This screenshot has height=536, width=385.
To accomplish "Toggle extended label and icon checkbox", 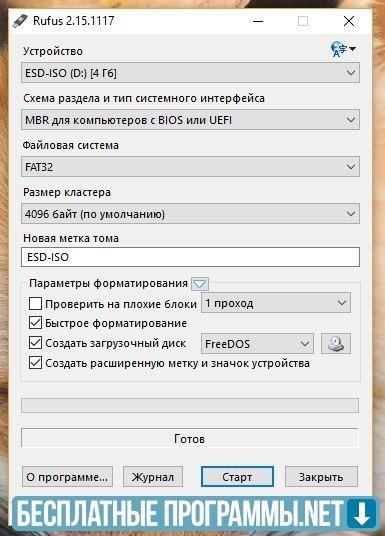I will click(36, 363).
